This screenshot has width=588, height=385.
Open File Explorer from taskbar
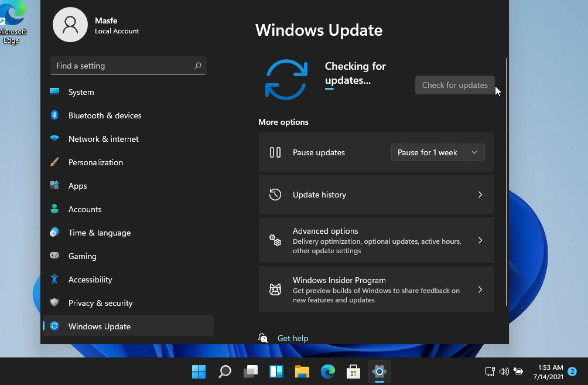(302, 372)
